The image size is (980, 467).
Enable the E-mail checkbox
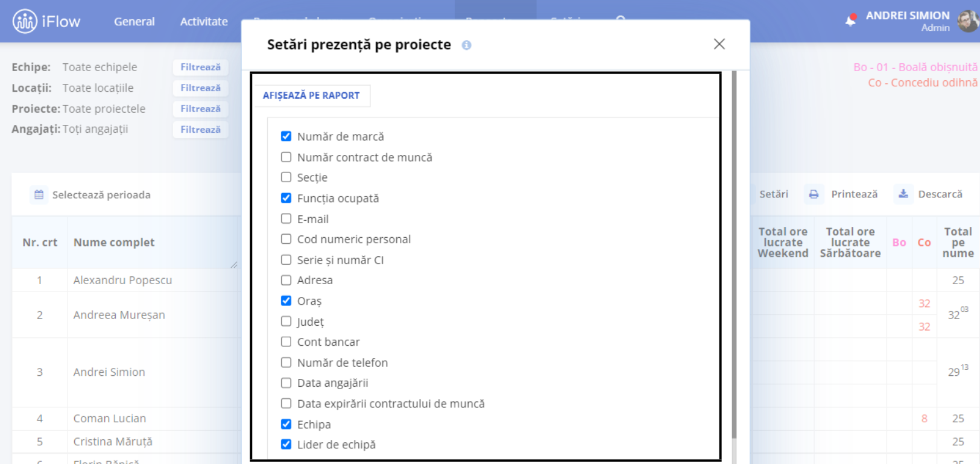click(x=286, y=218)
